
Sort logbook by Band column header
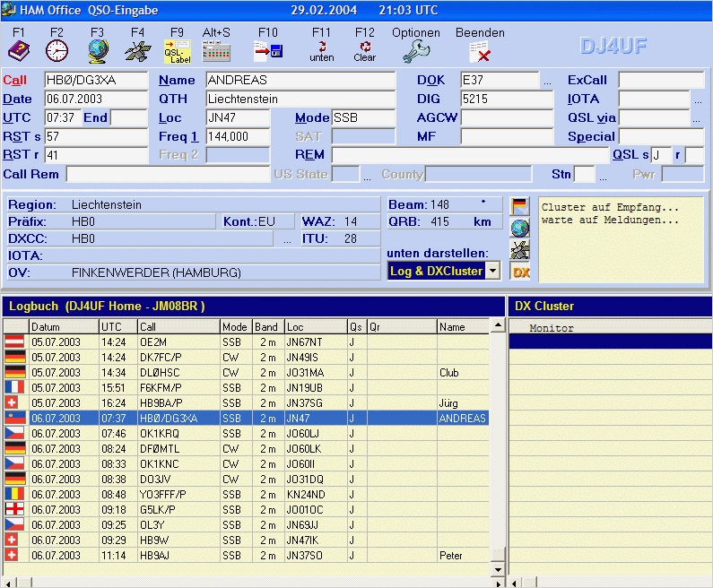[x=268, y=327]
